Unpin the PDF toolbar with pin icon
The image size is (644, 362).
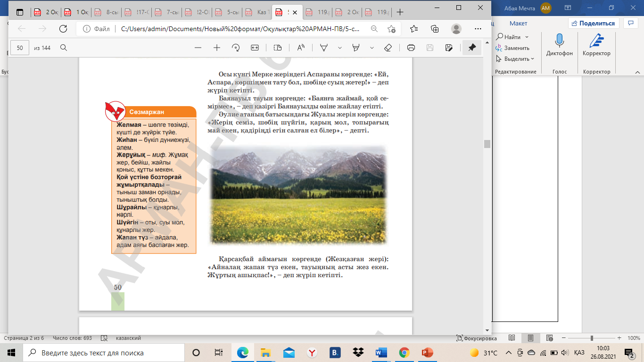(x=471, y=48)
